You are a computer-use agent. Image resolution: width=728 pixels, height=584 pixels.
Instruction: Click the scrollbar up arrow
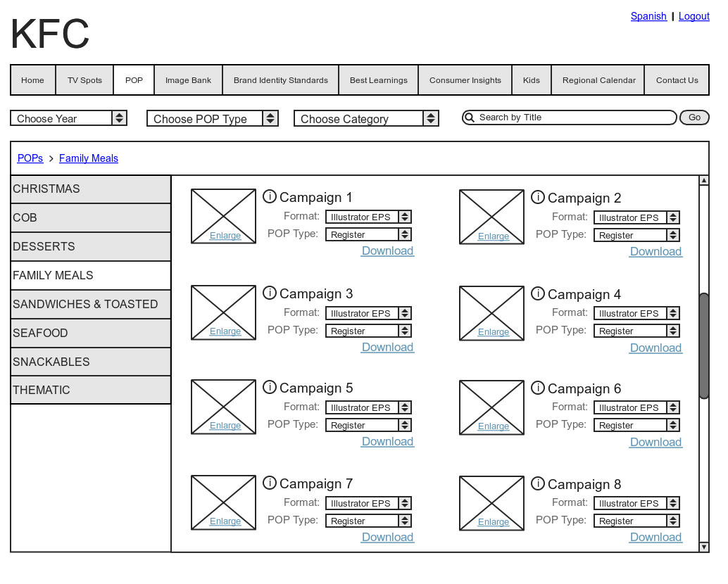tap(704, 180)
